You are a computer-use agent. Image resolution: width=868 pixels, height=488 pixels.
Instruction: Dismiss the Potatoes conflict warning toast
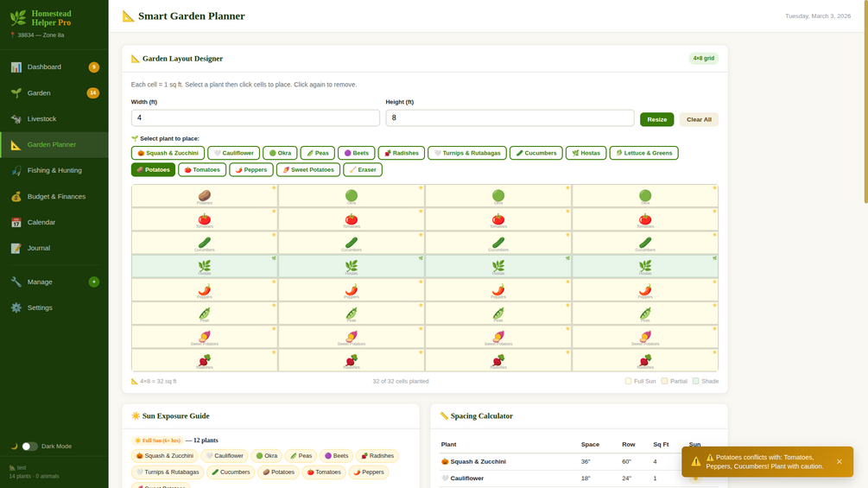coord(839,462)
